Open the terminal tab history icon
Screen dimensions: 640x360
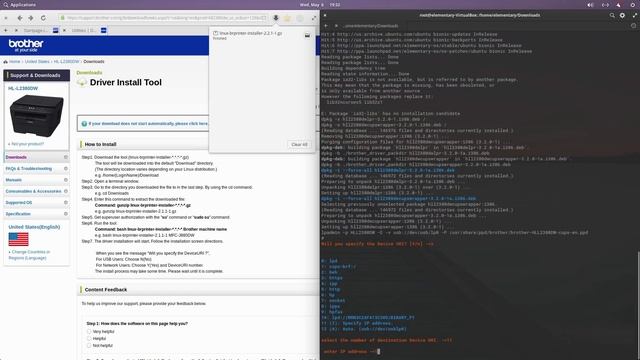[x=633, y=26]
